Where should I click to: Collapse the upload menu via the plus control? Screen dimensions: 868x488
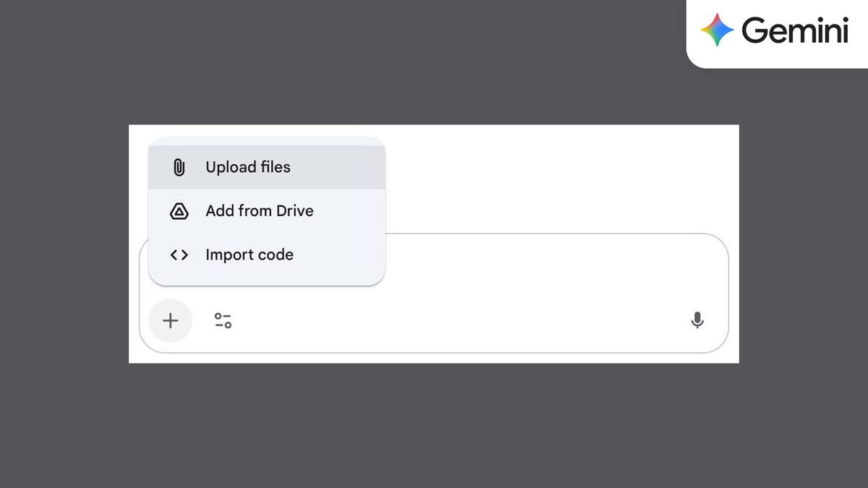pyautogui.click(x=170, y=320)
